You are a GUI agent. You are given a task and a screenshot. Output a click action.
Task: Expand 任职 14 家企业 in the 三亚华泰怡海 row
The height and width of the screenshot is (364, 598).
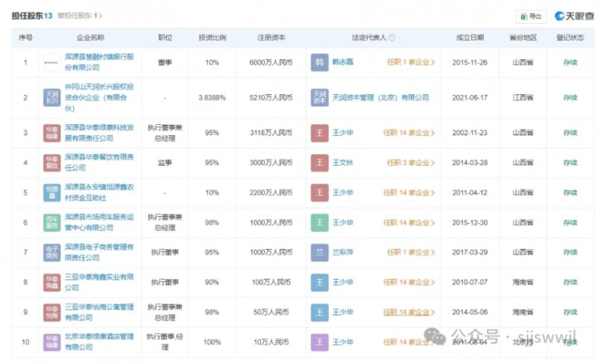[409, 312]
